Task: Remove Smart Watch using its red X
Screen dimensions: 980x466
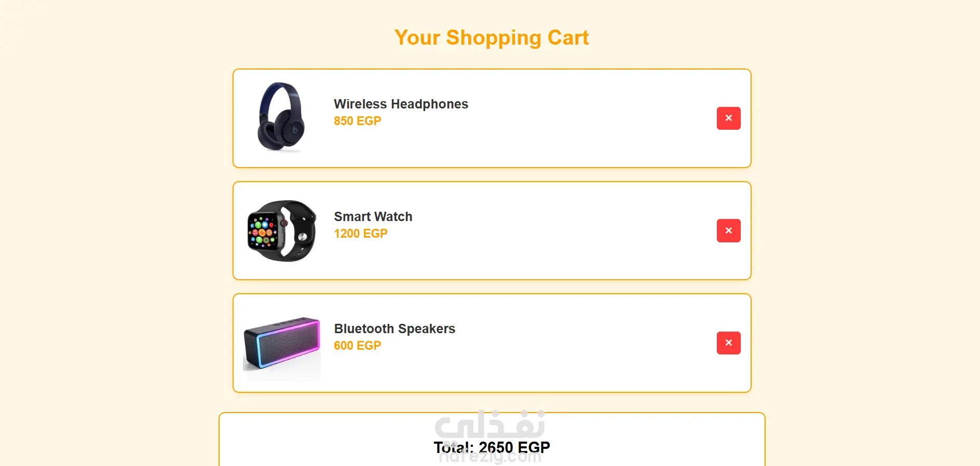Action: tap(728, 231)
